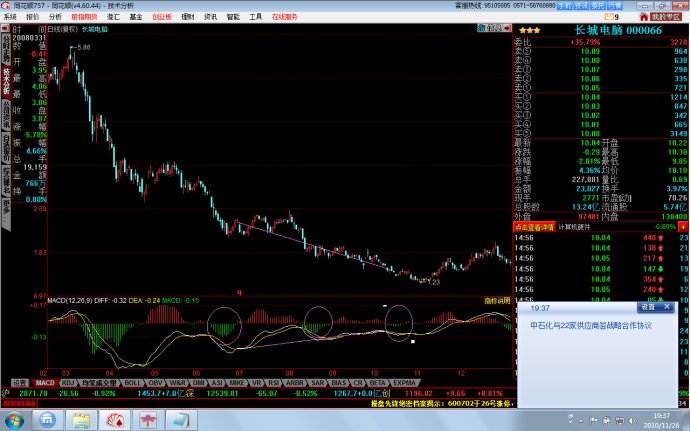Click the 指标说明 label on MACD panel
The width and height of the screenshot is (690, 431).
[496, 299]
